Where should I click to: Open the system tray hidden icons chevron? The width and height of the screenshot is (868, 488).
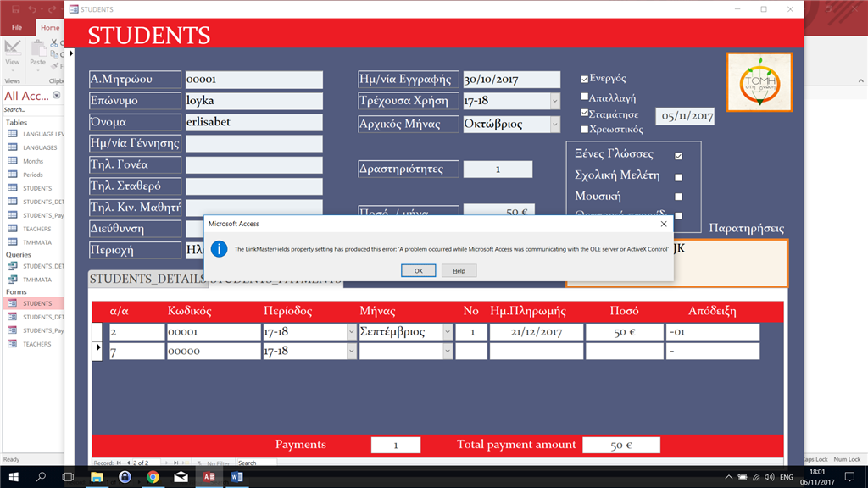(x=728, y=477)
